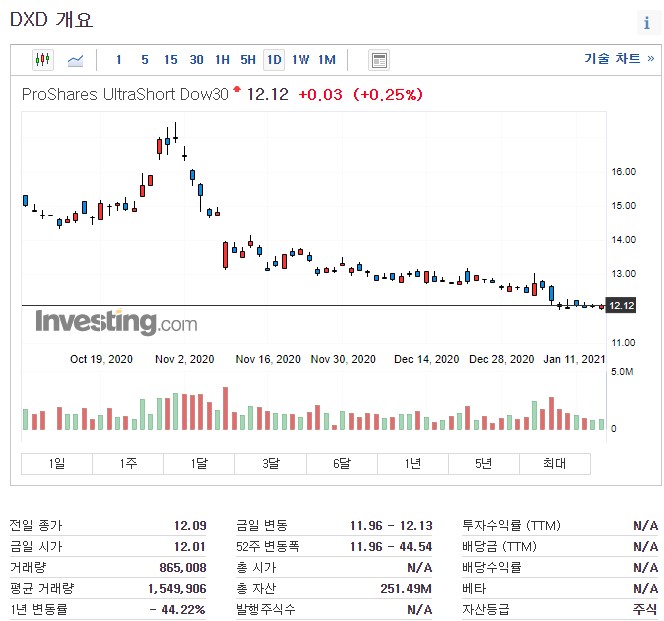Click the 금일 시가 value 12.01
Viewport: 664px width, 621px height.
coord(190,546)
